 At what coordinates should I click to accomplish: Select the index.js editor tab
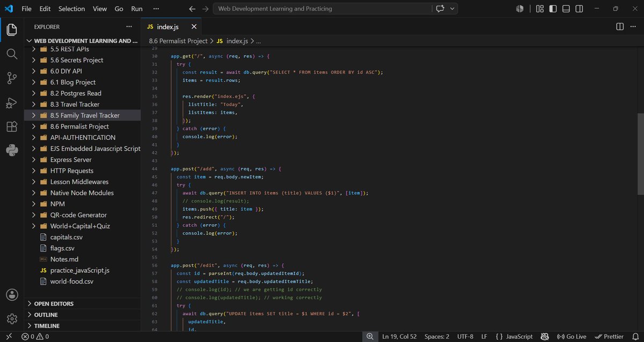(x=171, y=26)
